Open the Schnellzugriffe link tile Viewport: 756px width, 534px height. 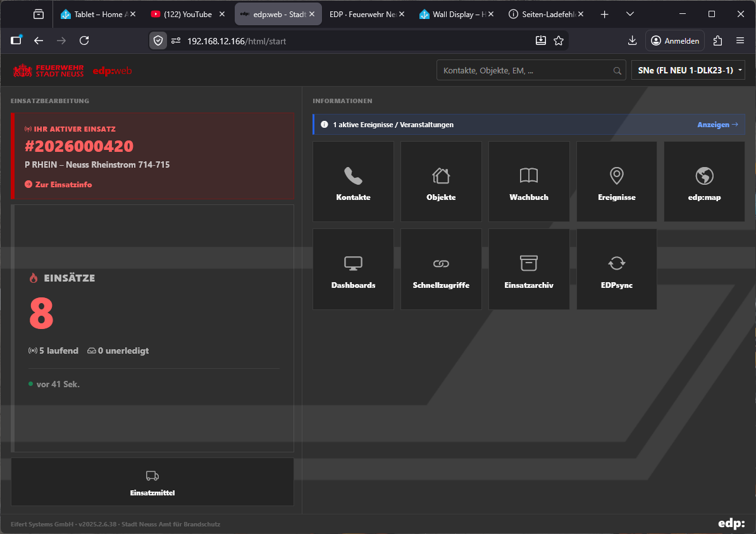pos(441,270)
